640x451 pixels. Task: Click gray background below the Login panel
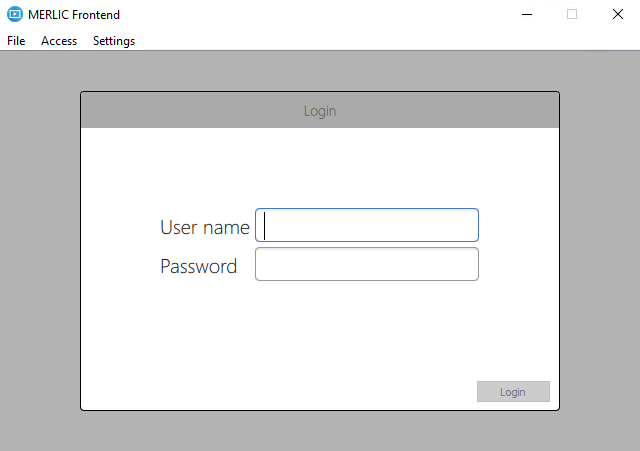(x=320, y=431)
